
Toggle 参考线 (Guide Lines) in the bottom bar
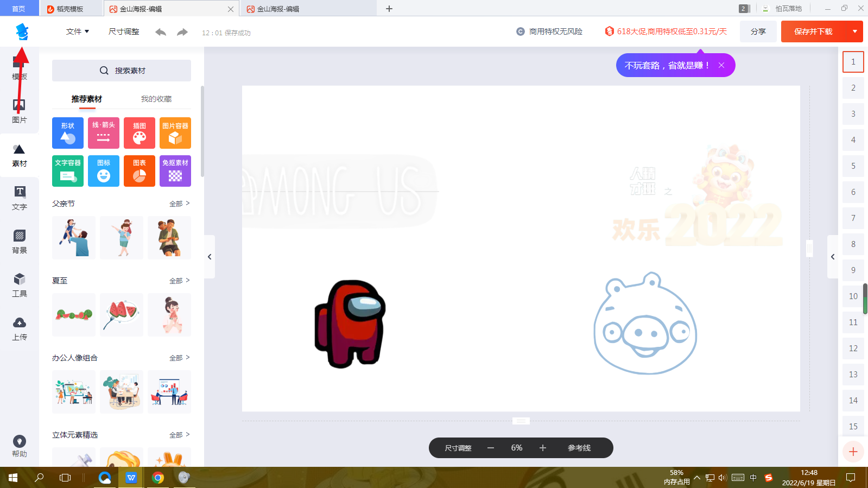579,448
